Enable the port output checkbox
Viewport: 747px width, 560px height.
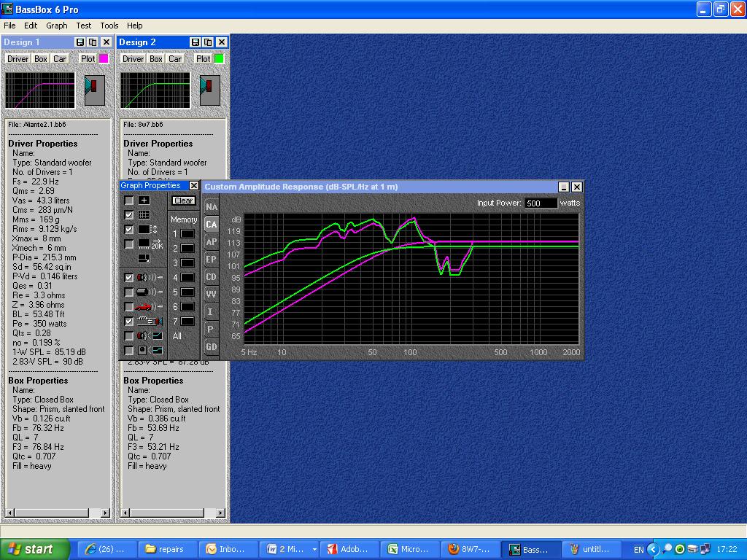click(128, 292)
